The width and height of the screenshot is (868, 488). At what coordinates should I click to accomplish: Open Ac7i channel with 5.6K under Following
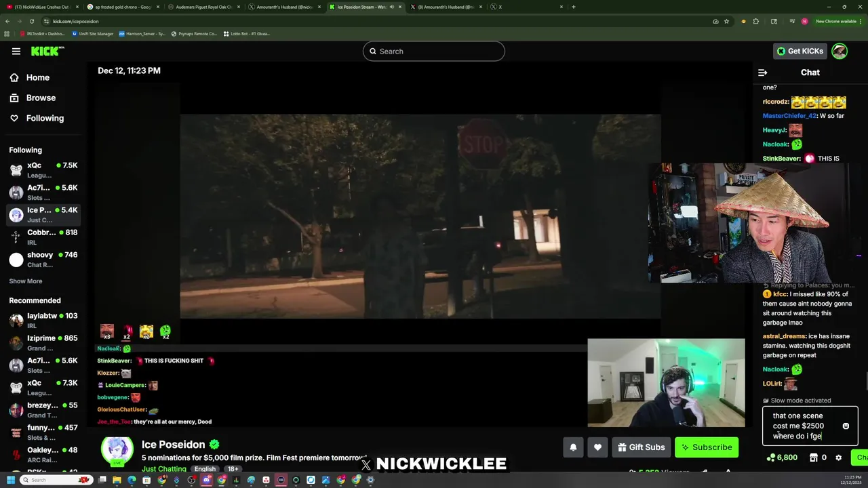pos(43,192)
